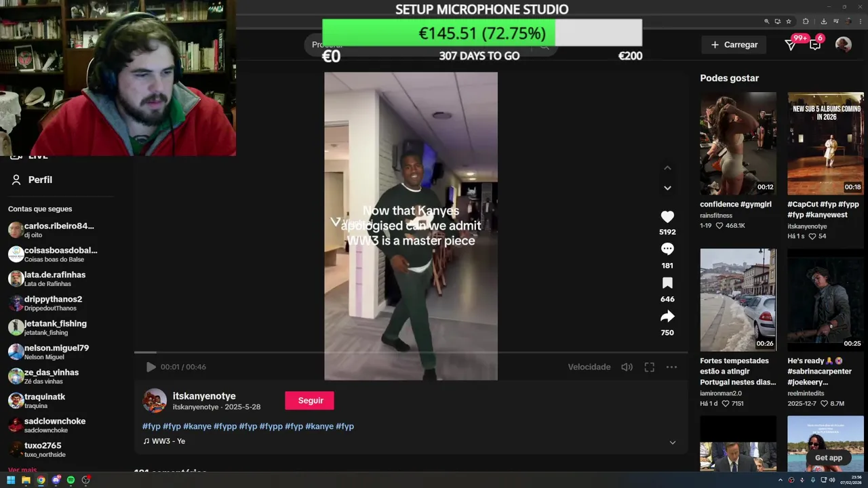Open Chrome downloads icon
The image size is (868, 488).
[824, 22]
